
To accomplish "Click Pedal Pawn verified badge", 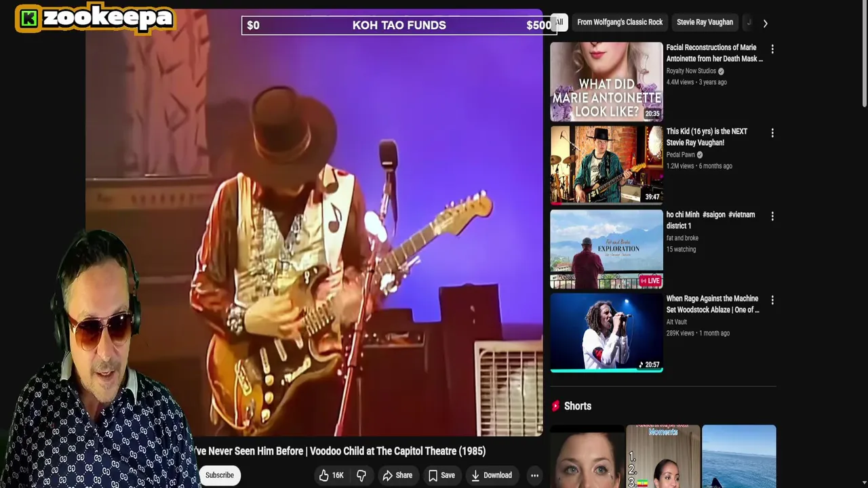I will point(700,155).
